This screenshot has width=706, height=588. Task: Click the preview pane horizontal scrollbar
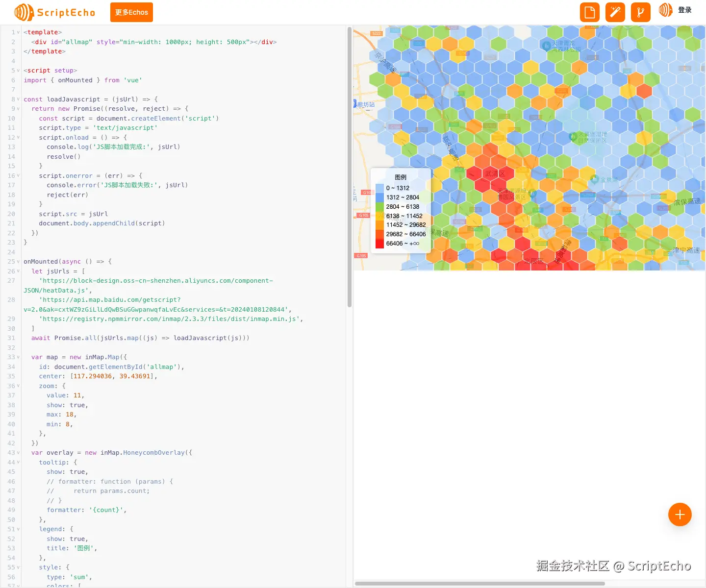point(480,584)
